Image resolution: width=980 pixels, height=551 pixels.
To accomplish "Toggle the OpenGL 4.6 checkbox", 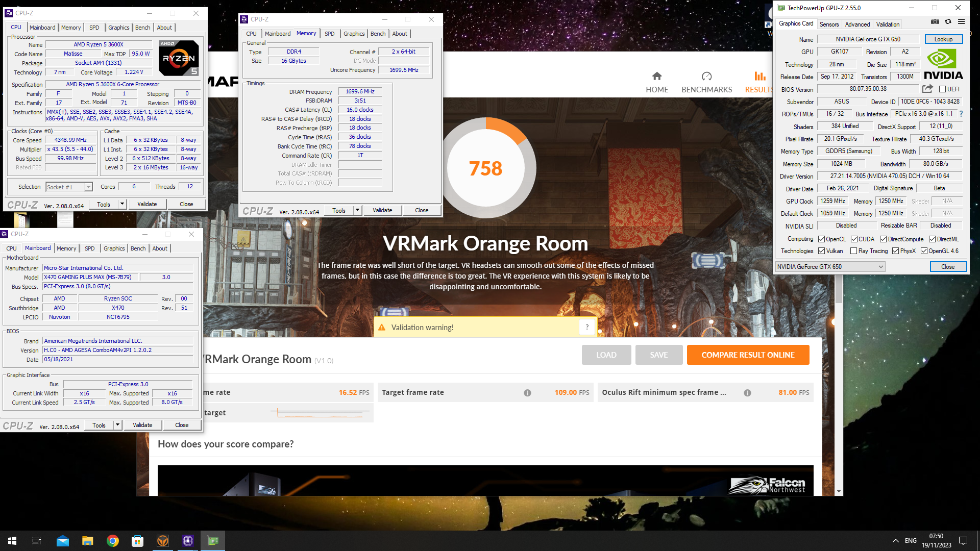I will (924, 251).
